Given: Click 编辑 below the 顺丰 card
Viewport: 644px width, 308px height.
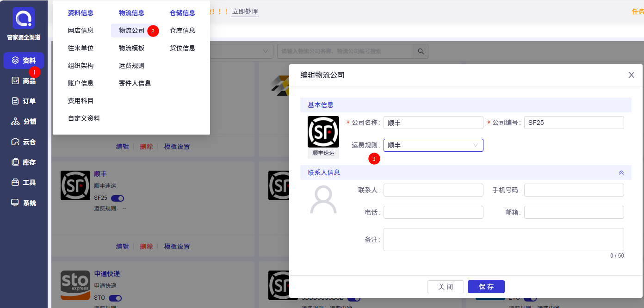Looking at the screenshot, I should [122, 246].
